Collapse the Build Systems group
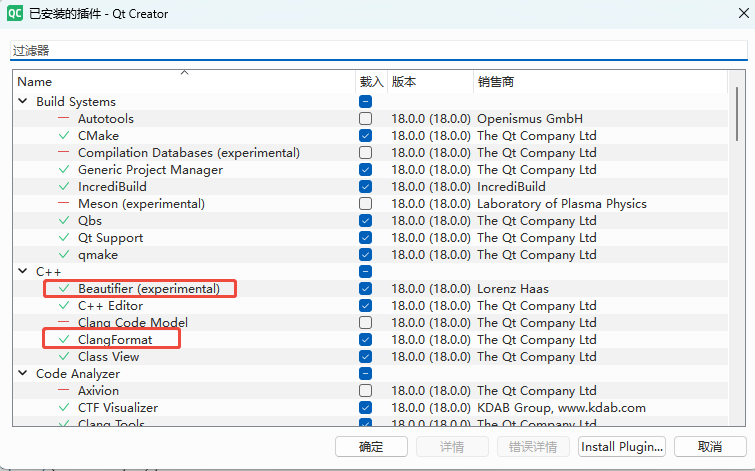The height and width of the screenshot is (471, 755). [23, 101]
